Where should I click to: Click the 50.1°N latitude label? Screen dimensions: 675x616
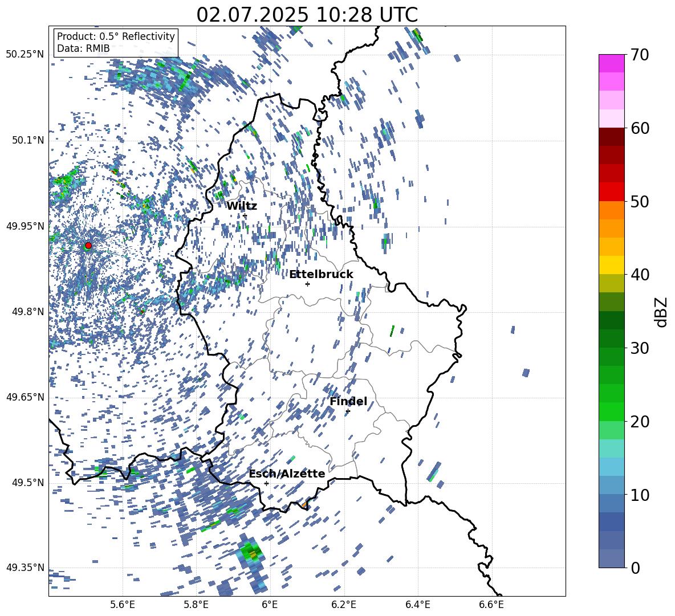[27, 141]
